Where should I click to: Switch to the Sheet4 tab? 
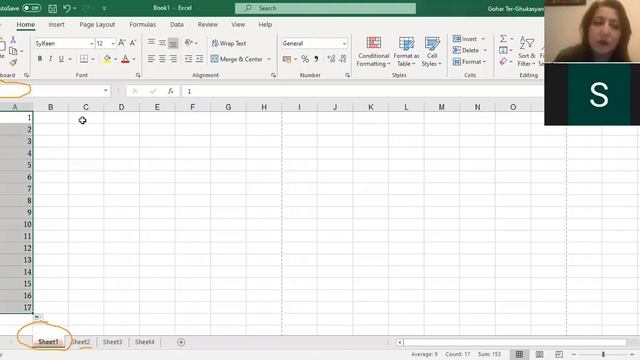pos(144,342)
